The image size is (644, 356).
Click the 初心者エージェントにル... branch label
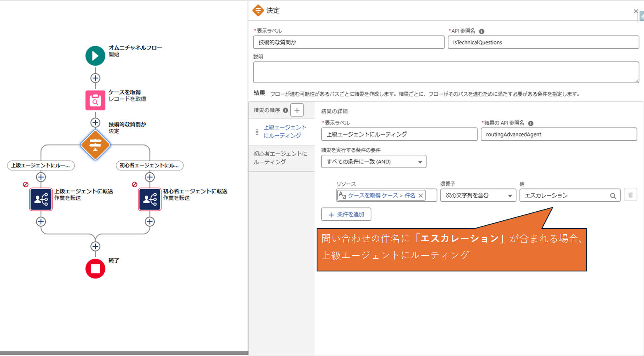click(x=150, y=165)
